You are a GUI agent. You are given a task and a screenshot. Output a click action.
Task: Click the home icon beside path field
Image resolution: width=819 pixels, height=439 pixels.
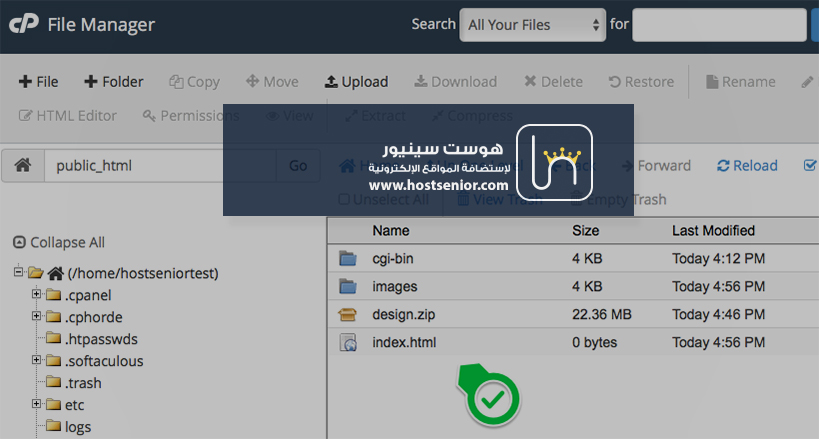tap(22, 166)
